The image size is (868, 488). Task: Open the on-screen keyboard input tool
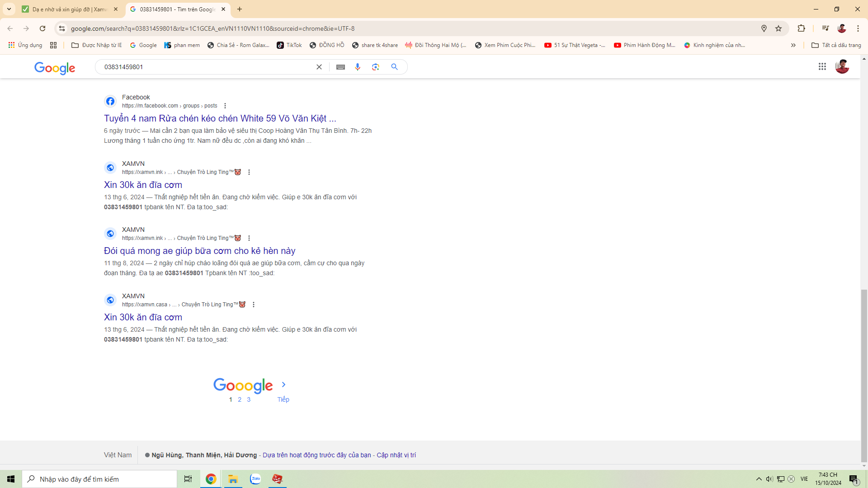[x=341, y=67]
